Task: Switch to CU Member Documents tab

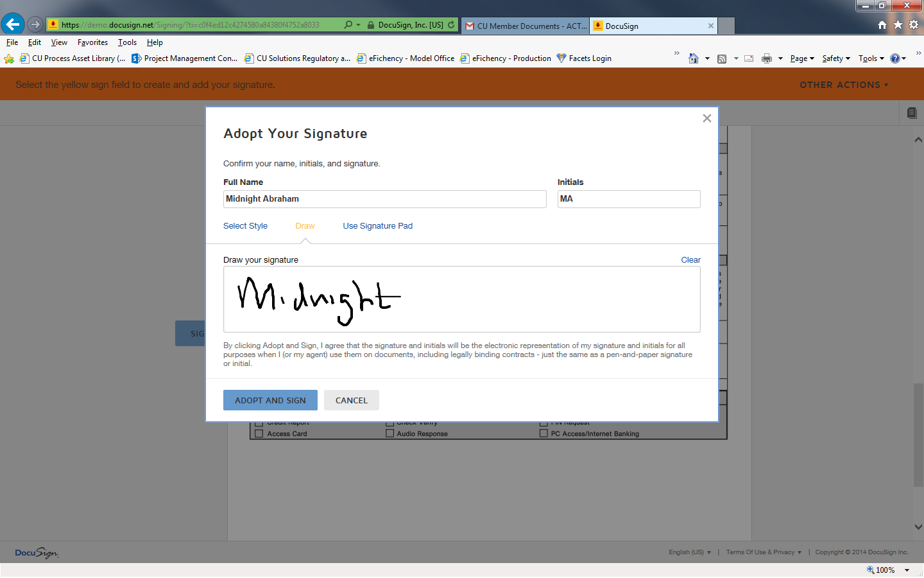Action: click(525, 26)
